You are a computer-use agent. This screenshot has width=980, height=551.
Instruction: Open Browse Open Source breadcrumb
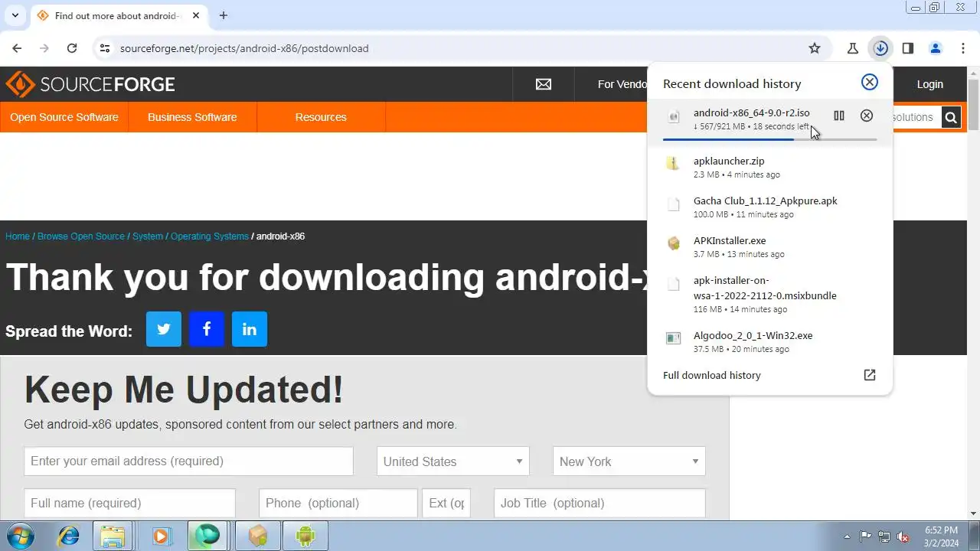click(x=81, y=236)
